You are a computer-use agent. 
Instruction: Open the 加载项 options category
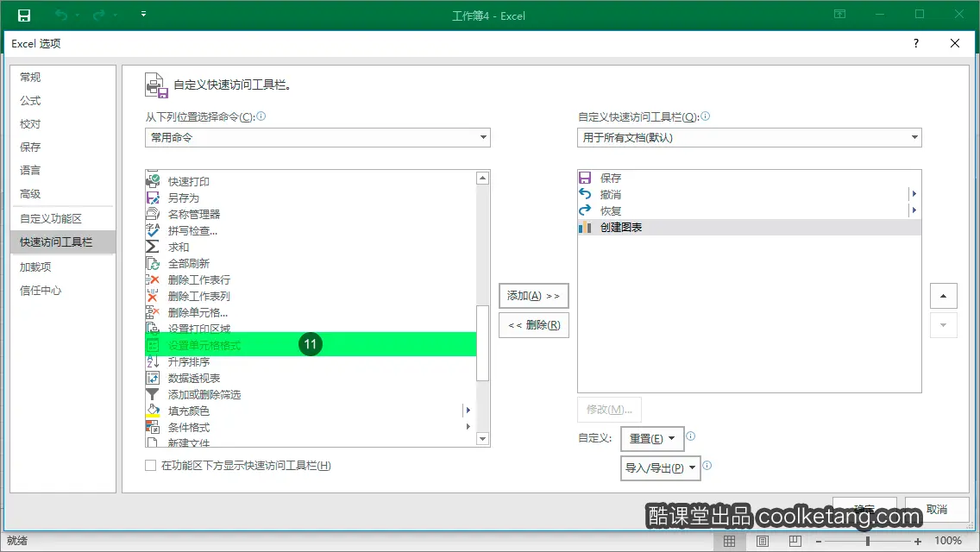[x=62, y=267]
